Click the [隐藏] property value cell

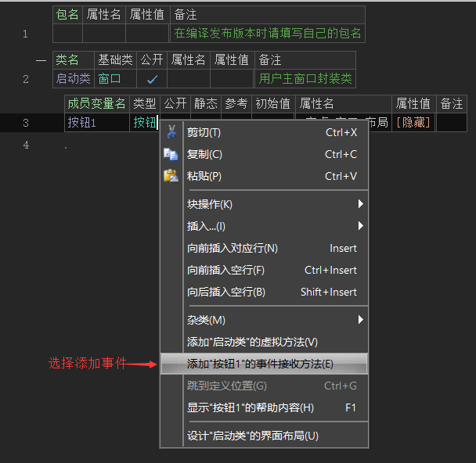pyautogui.click(x=413, y=123)
